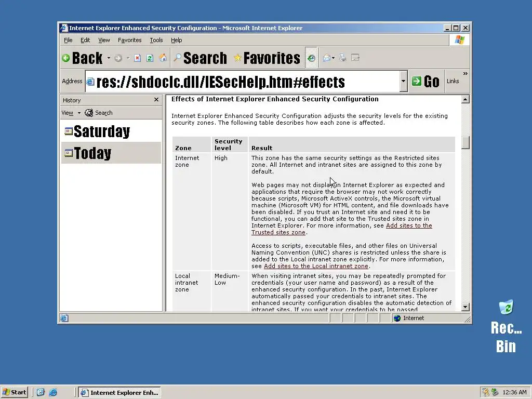Click the Saturday calendar icon

click(69, 131)
